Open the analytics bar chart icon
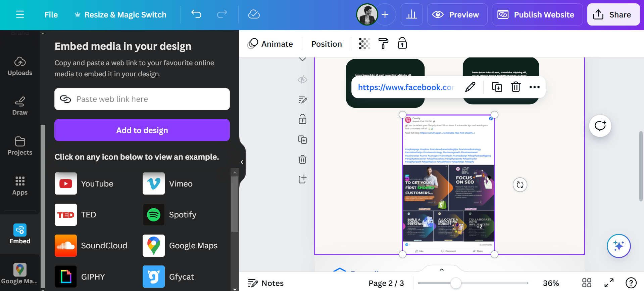Screen dimensions: 644x291 [411, 14]
